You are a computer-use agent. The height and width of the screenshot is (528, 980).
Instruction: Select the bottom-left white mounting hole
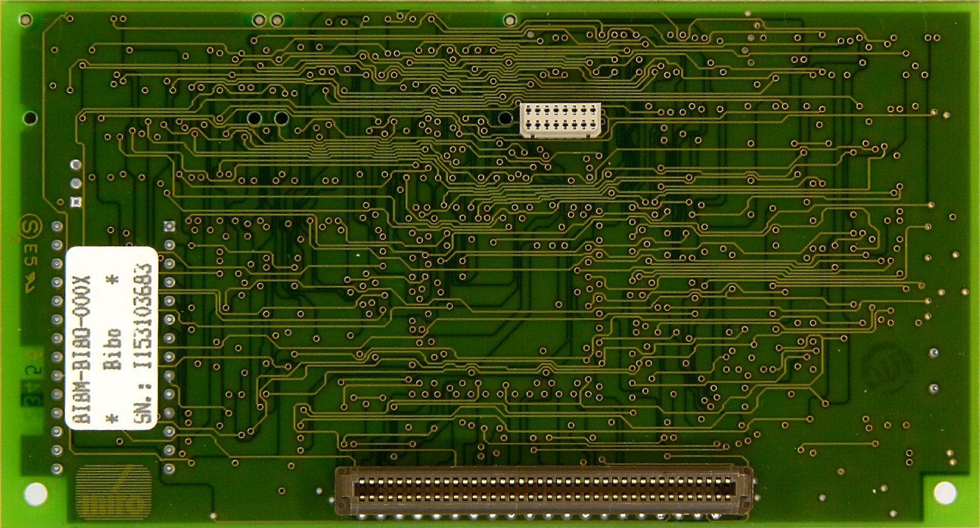click(x=35, y=493)
